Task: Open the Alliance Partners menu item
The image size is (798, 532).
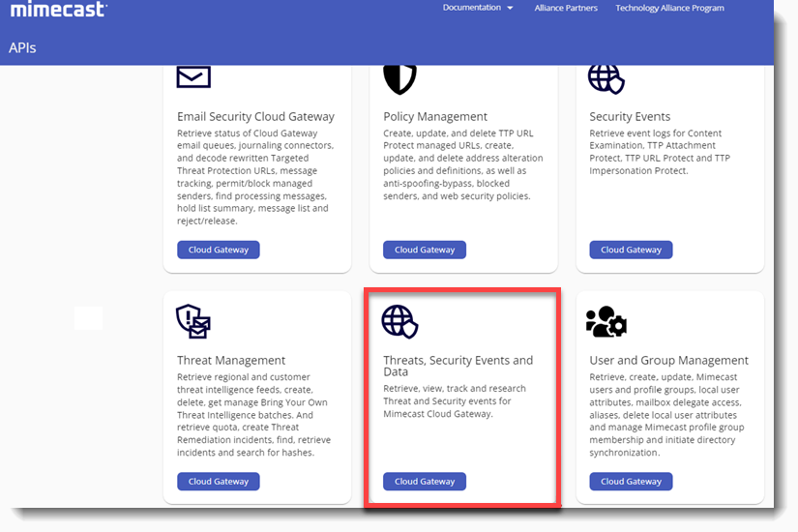Action: pyautogui.click(x=566, y=8)
